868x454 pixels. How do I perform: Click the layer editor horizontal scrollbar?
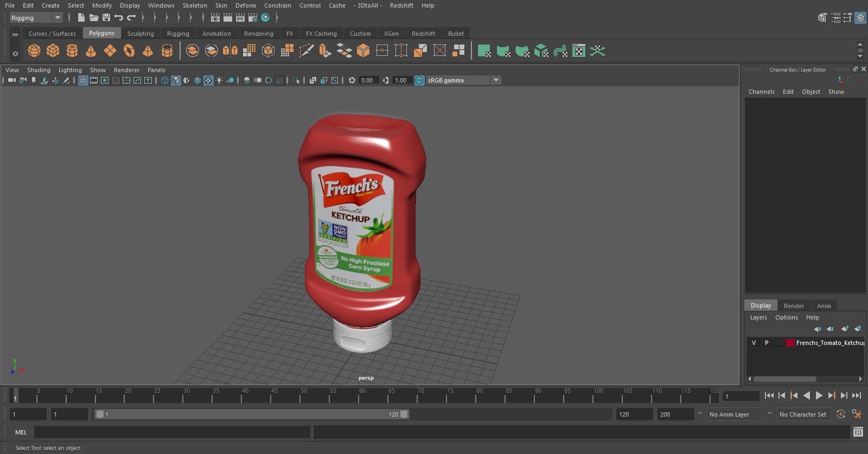[784, 379]
